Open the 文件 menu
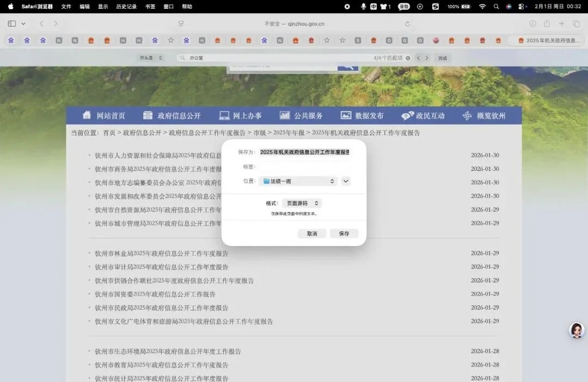Viewport: 588px width, 382px height. tap(66, 7)
